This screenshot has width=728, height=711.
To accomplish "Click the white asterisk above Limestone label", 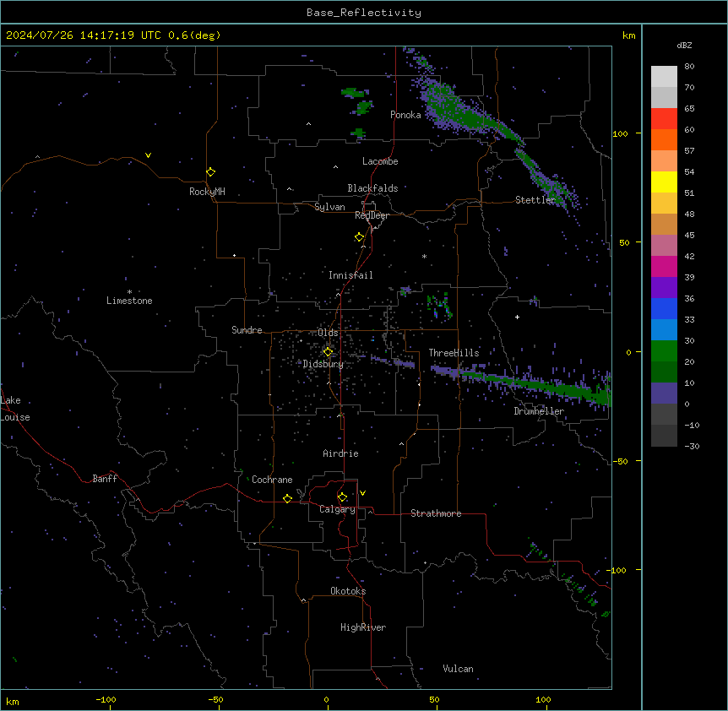I will pyautogui.click(x=129, y=292).
